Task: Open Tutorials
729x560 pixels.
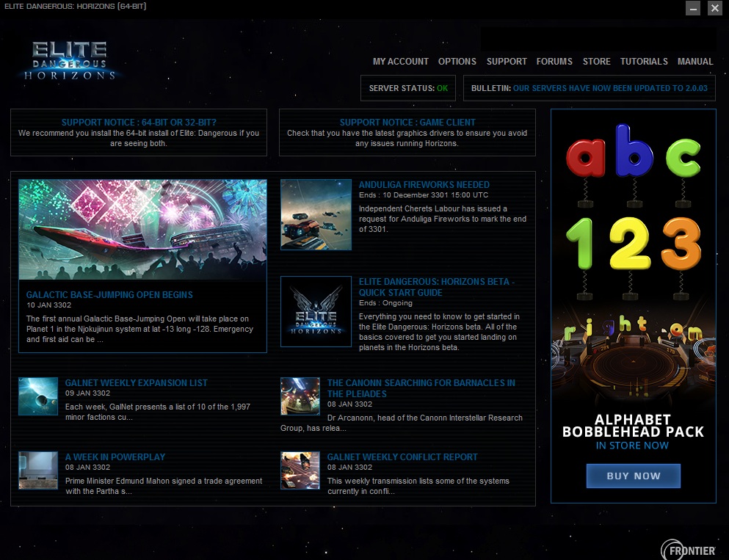Action: (644, 62)
